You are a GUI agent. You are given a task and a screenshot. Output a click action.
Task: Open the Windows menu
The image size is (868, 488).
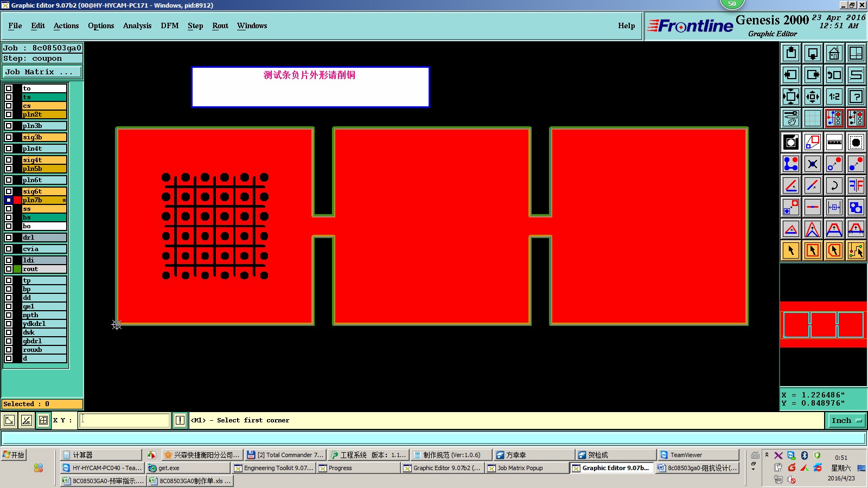pos(252,25)
